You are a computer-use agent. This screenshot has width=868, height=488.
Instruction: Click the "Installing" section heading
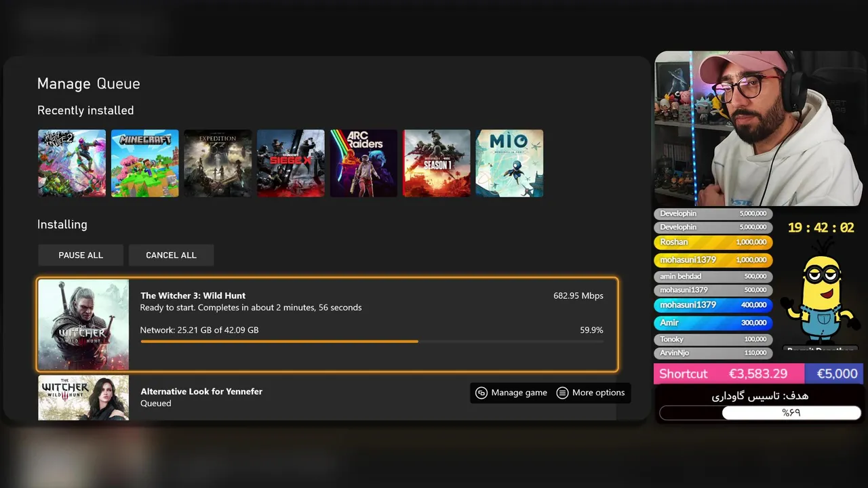click(x=62, y=224)
